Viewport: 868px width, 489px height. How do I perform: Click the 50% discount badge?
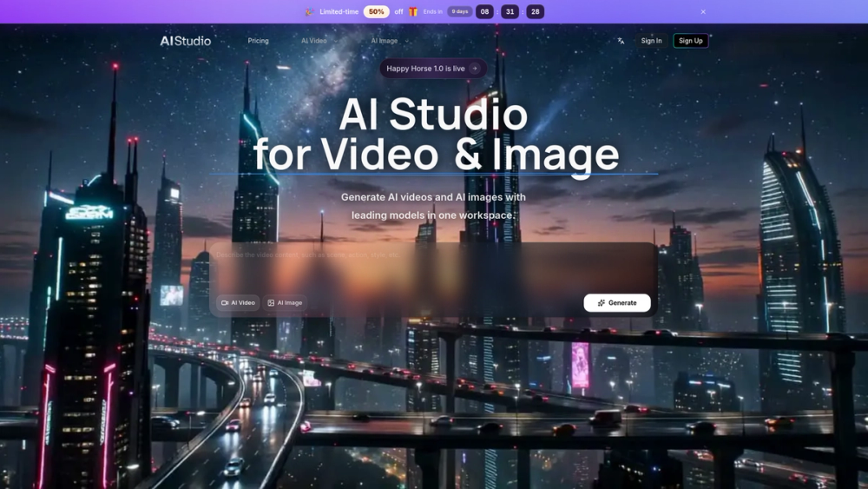click(x=376, y=11)
